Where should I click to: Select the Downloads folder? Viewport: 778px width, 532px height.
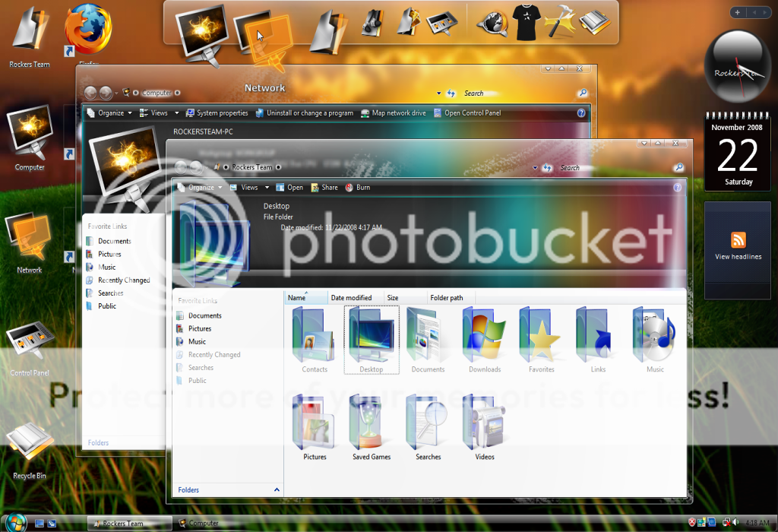[485, 340]
